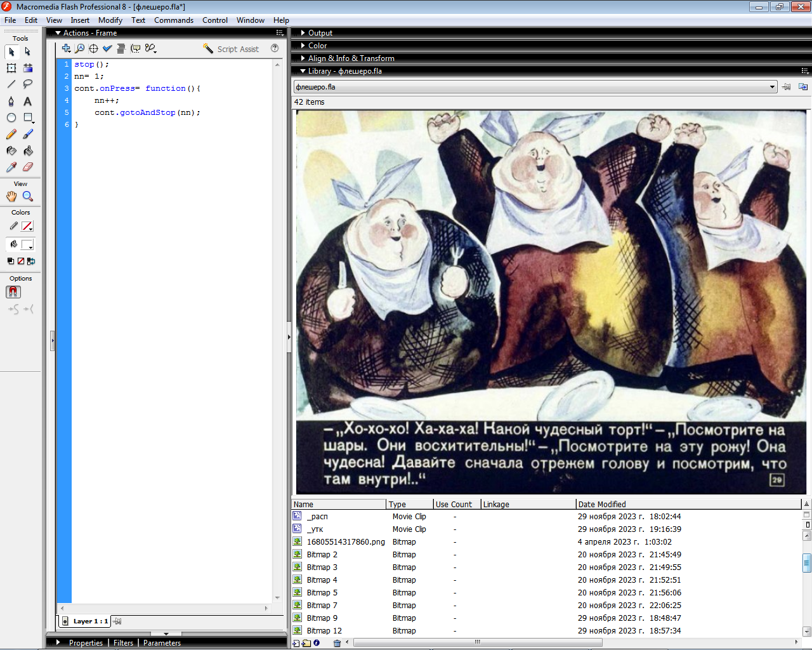
Task: Click Delete trash icon in Library footer
Action: [x=337, y=643]
